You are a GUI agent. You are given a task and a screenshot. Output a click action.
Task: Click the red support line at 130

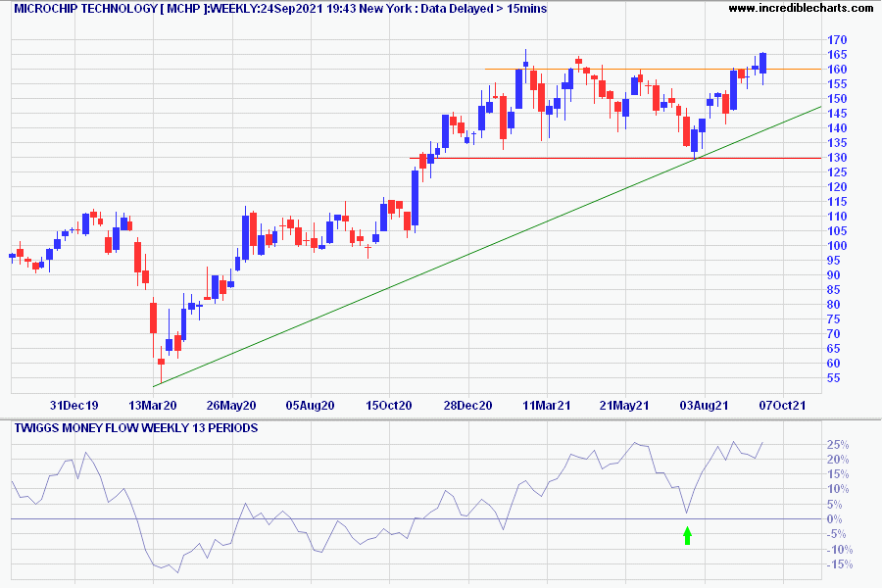point(616,158)
